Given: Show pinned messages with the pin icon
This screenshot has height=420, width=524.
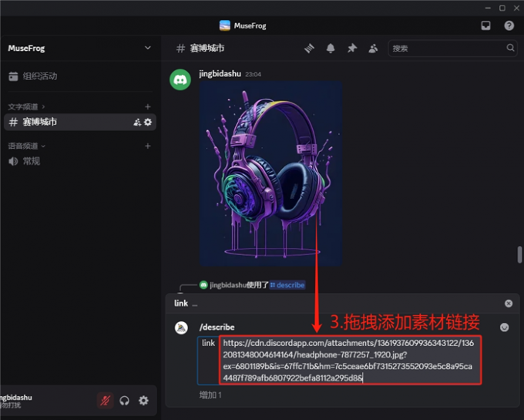Looking at the screenshot, I should [x=352, y=49].
